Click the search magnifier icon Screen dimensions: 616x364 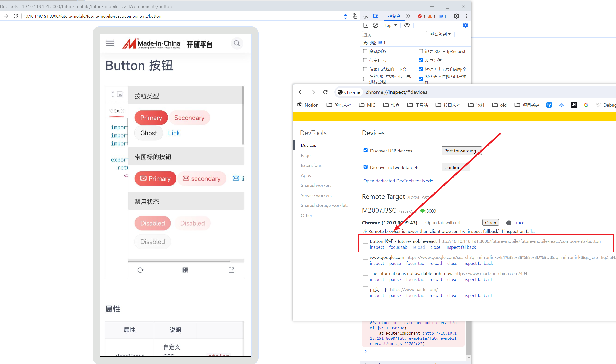pyautogui.click(x=237, y=43)
